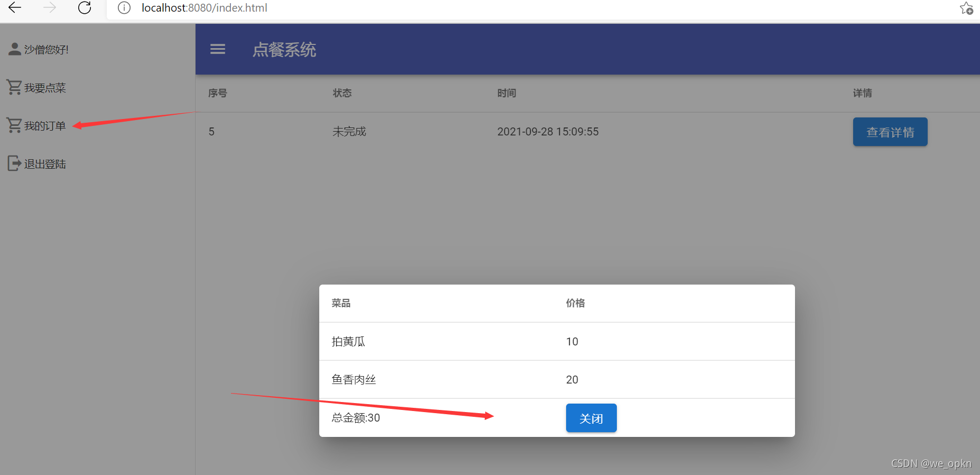Click the localhost:8080/index.html address bar
980x475 pixels.
529,8
